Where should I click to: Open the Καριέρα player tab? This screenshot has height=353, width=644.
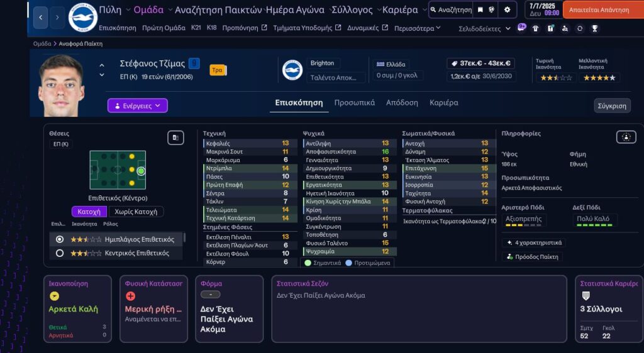pyautogui.click(x=443, y=103)
